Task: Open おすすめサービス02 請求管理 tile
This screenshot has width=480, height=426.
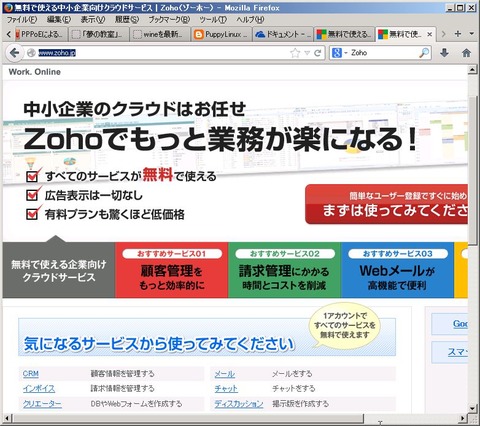Action: point(284,270)
